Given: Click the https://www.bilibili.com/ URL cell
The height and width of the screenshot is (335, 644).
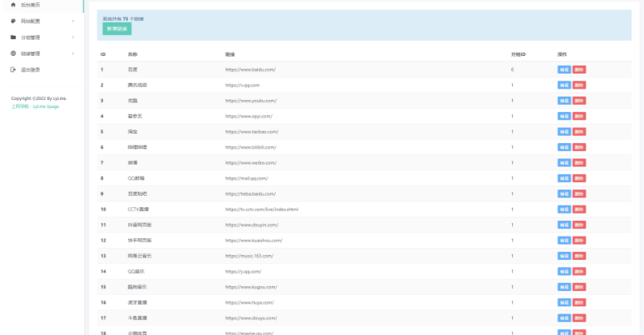Looking at the screenshot, I should click(x=251, y=147).
